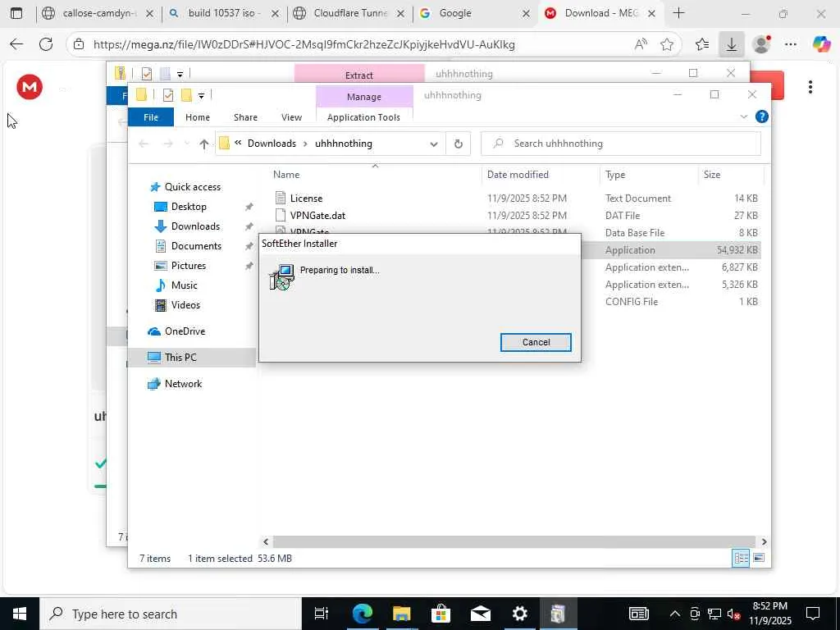The height and width of the screenshot is (630, 840).
Task: Open Edge profile icon
Action: click(x=761, y=44)
